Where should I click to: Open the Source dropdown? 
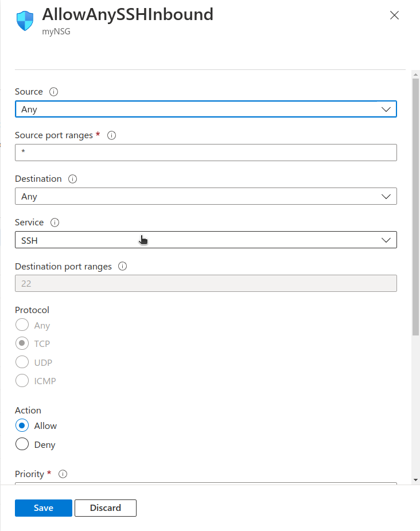point(205,109)
